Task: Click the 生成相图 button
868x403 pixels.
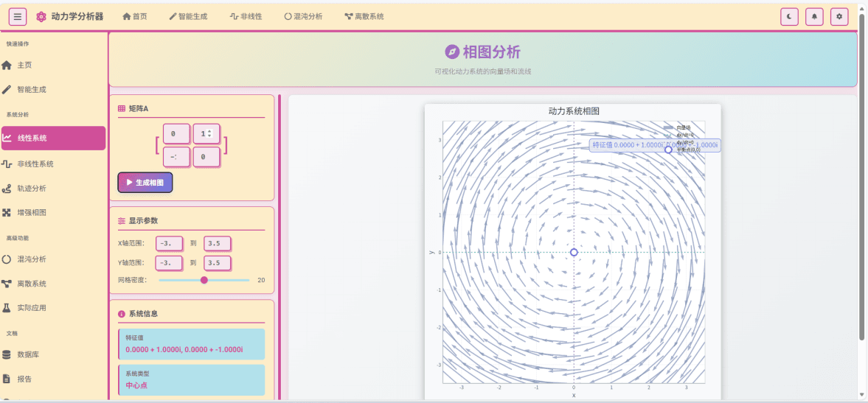Action: click(145, 183)
